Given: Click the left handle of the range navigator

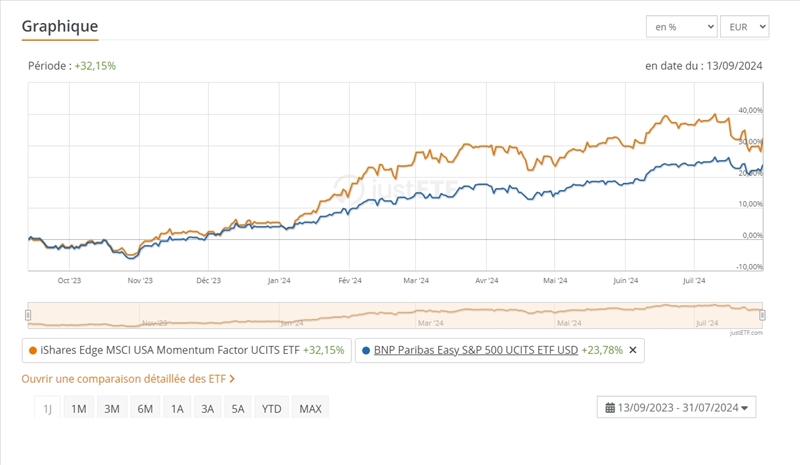Looking at the screenshot, I should 29,315.
